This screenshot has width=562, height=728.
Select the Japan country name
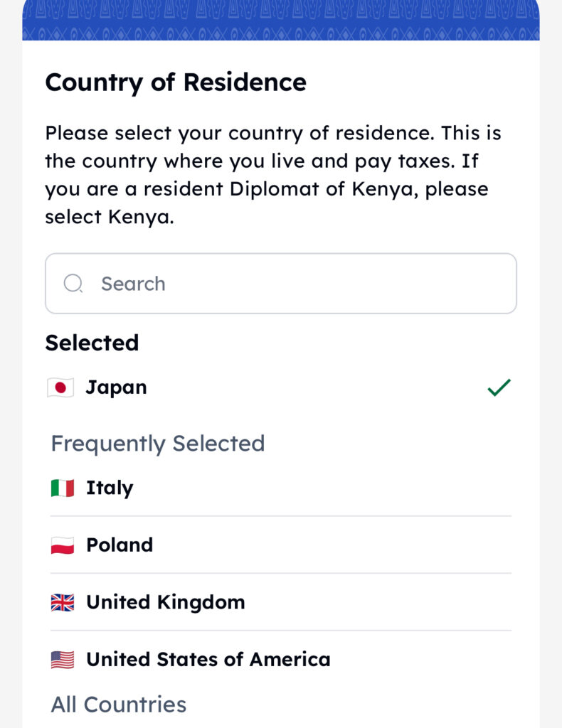[x=116, y=387]
